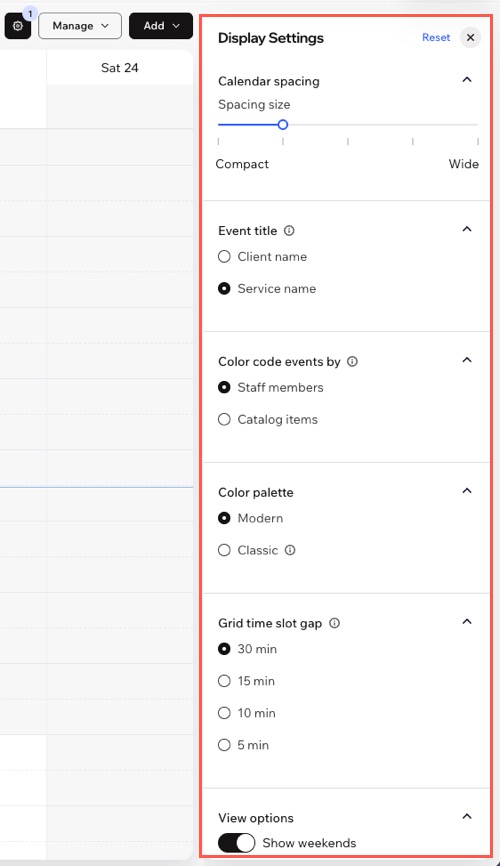The height and width of the screenshot is (866, 500).
Task: Collapse the Calendar spacing section
Action: (467, 80)
